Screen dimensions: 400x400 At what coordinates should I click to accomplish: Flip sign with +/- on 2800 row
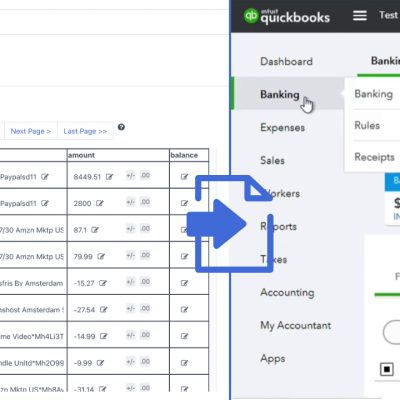coord(131,202)
